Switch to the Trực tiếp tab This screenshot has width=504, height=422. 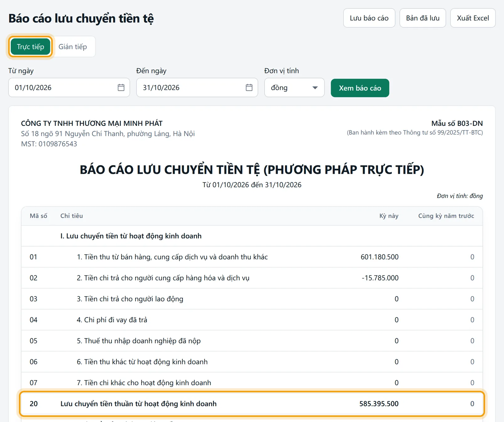[x=31, y=47]
